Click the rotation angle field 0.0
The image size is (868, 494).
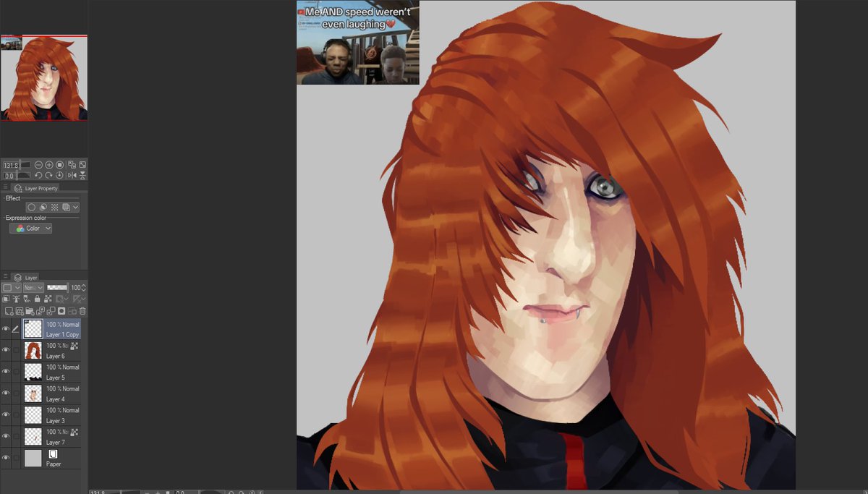9,176
